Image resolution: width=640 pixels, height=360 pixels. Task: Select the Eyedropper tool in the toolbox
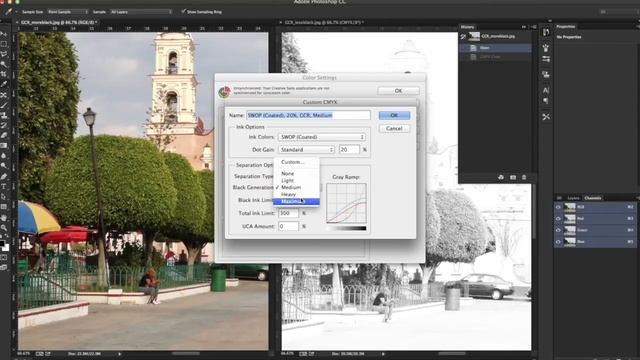click(4, 85)
